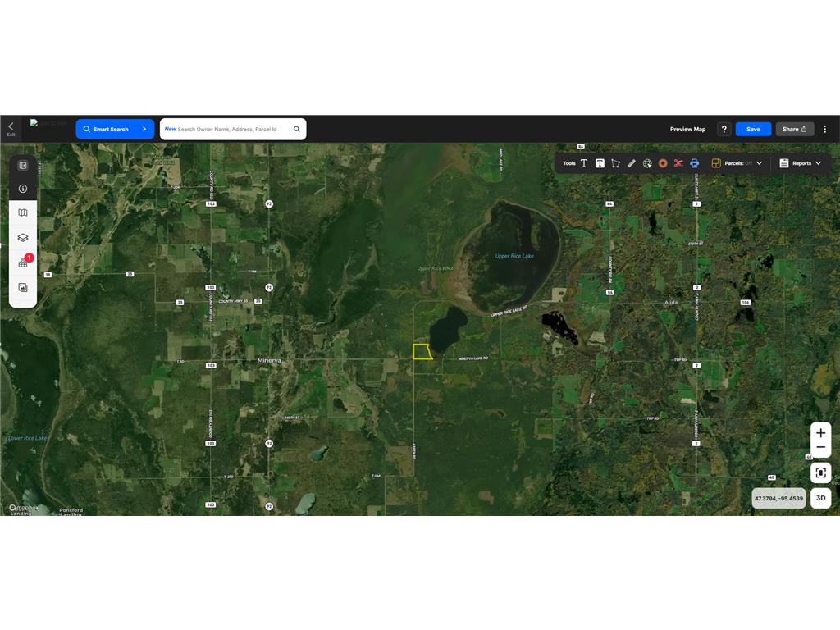Click the blue print icon
This screenshot has width=840, height=630.
coord(694,163)
